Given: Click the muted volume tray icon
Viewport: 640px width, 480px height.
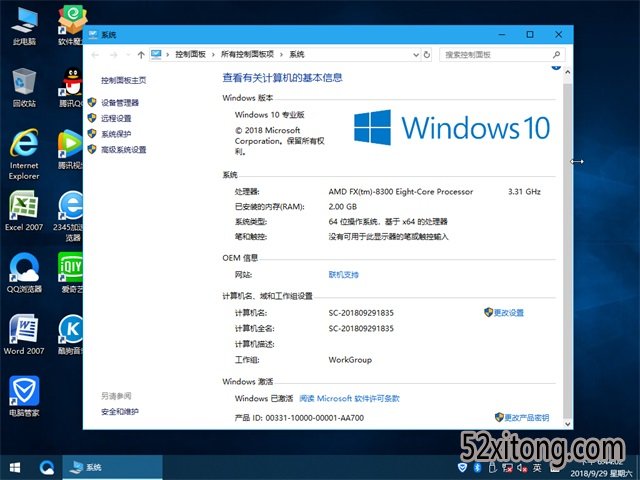Looking at the screenshot, I should tap(522, 467).
